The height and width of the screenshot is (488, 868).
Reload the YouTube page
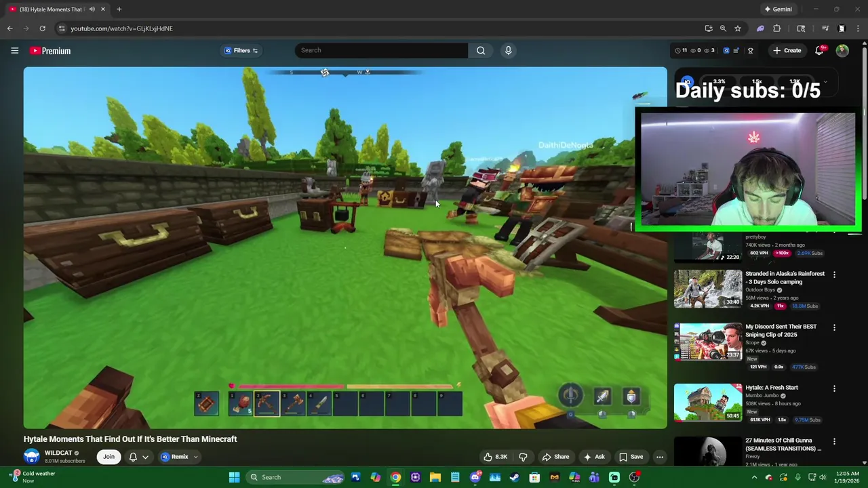point(42,28)
